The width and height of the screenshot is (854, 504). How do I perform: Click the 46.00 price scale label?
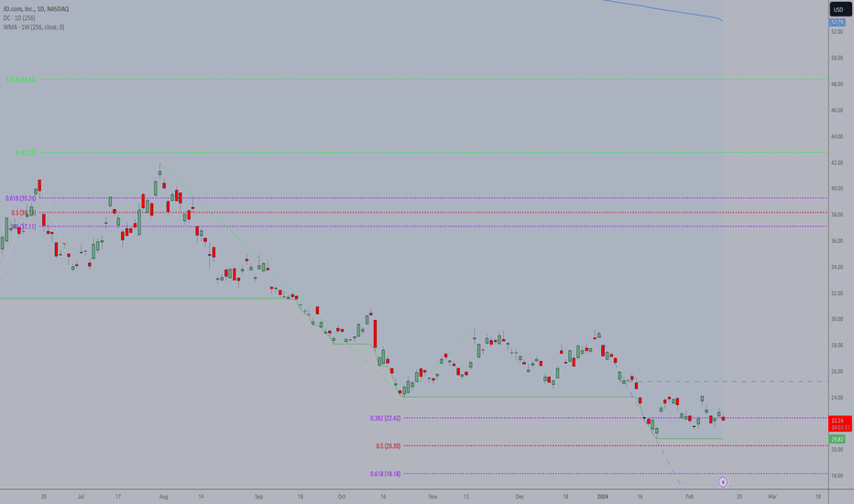[x=837, y=111]
